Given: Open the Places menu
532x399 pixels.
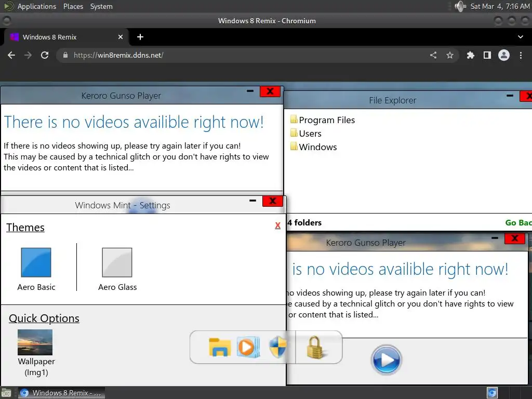Looking at the screenshot, I should pyautogui.click(x=73, y=6).
